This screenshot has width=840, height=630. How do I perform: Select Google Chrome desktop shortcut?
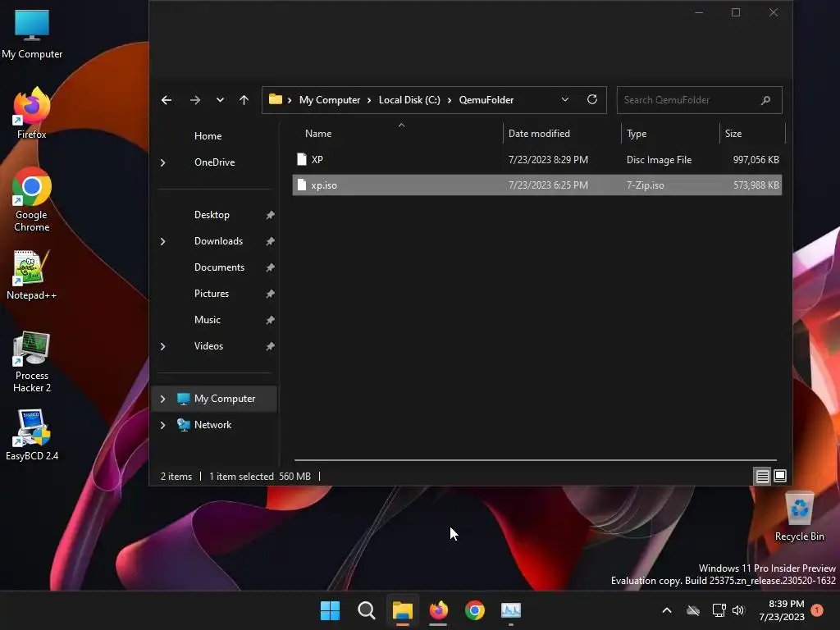(x=32, y=200)
